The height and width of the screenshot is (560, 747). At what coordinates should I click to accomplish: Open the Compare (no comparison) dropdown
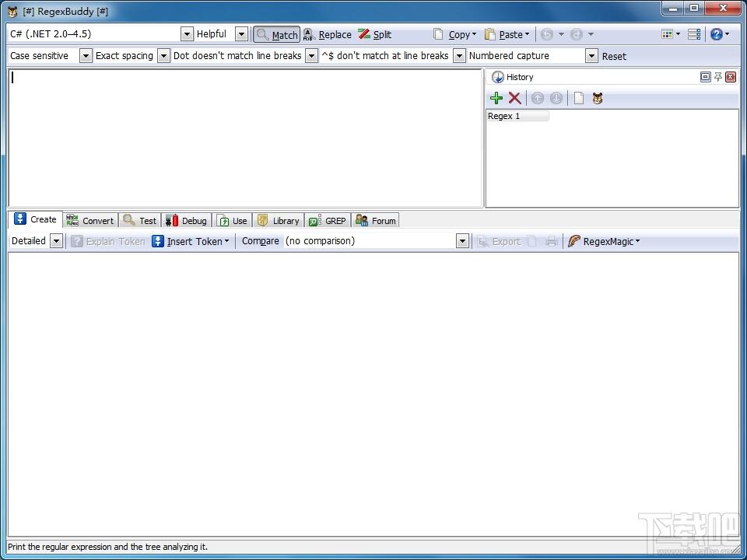(462, 241)
